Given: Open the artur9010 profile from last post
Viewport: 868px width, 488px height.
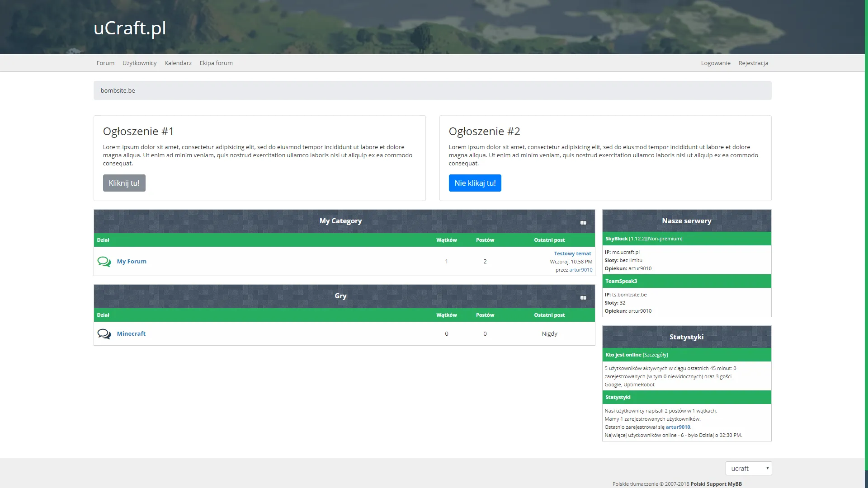Looking at the screenshot, I should [580, 270].
